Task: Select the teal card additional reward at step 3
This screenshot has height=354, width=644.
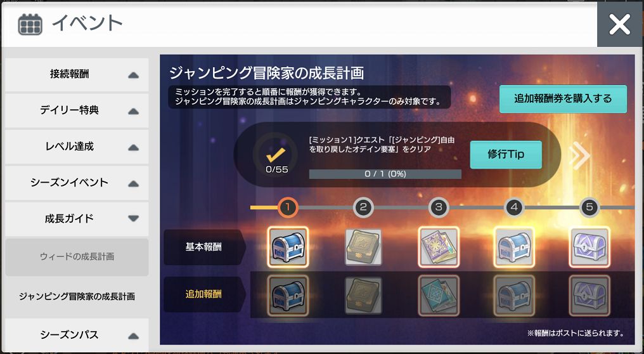Action: 439,296
